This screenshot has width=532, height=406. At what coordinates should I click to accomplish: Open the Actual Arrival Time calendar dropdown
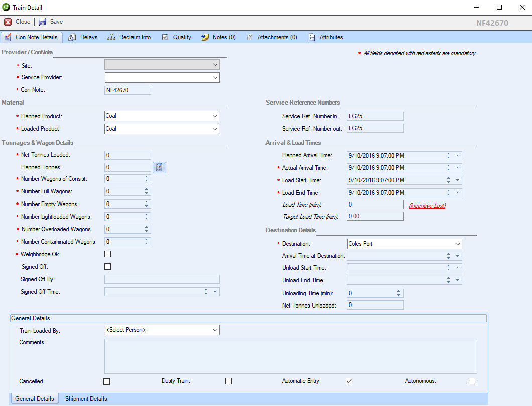click(457, 168)
